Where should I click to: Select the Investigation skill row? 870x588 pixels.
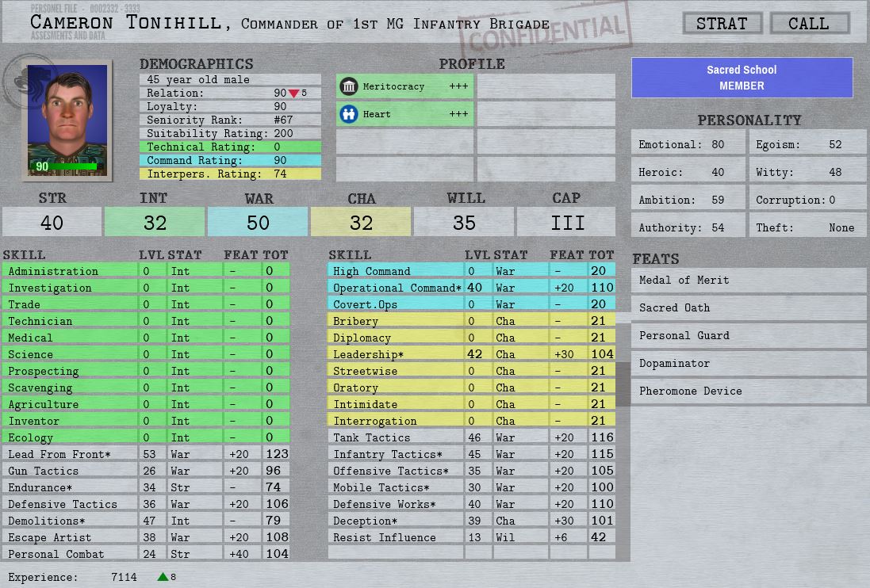pos(146,288)
